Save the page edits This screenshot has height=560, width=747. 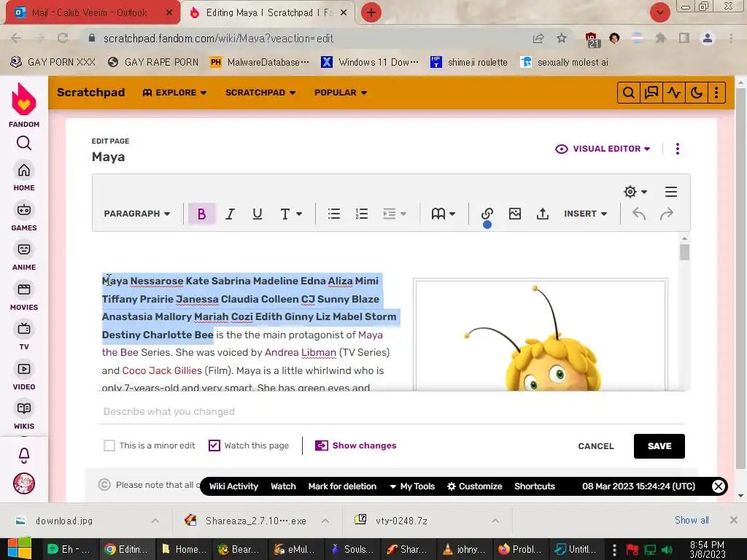point(659,446)
